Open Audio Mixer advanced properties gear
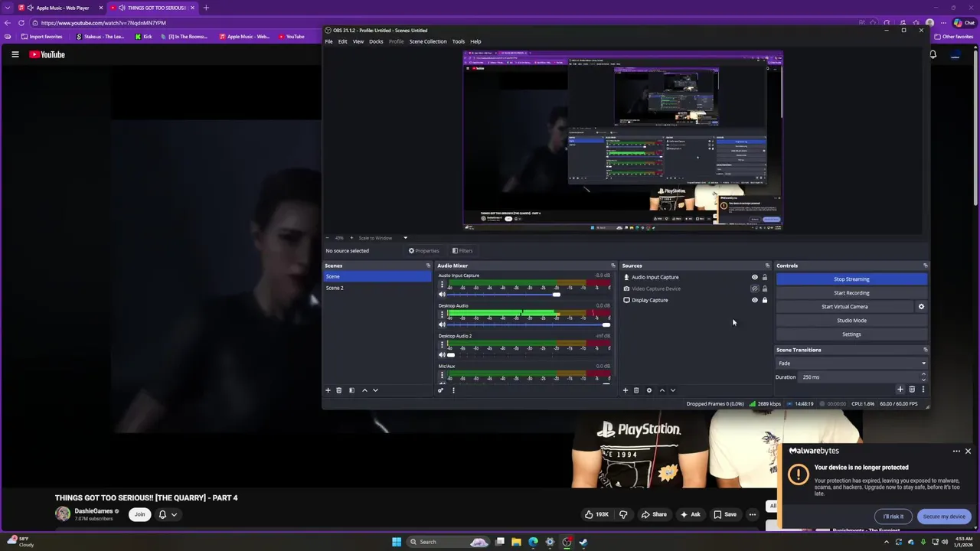 pos(440,390)
